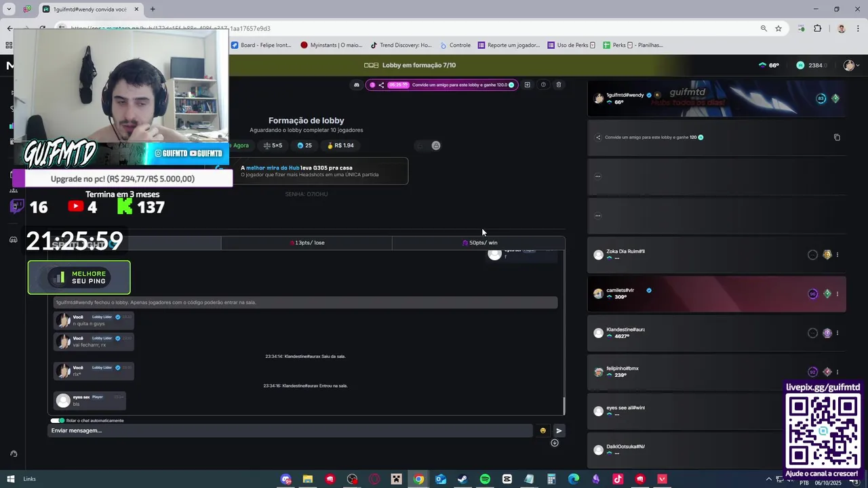
Task: Open options menu for felipinho#bmx
Action: point(837,372)
